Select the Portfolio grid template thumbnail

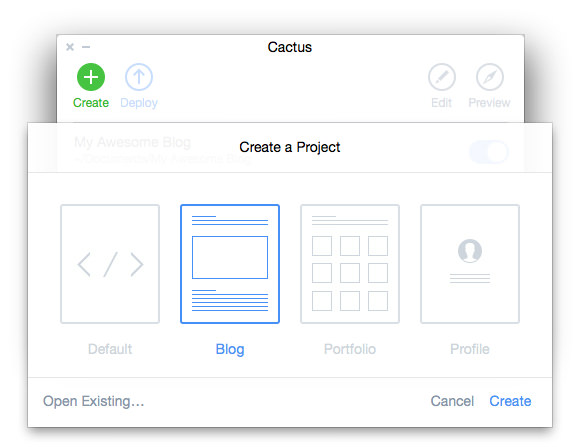[350, 264]
